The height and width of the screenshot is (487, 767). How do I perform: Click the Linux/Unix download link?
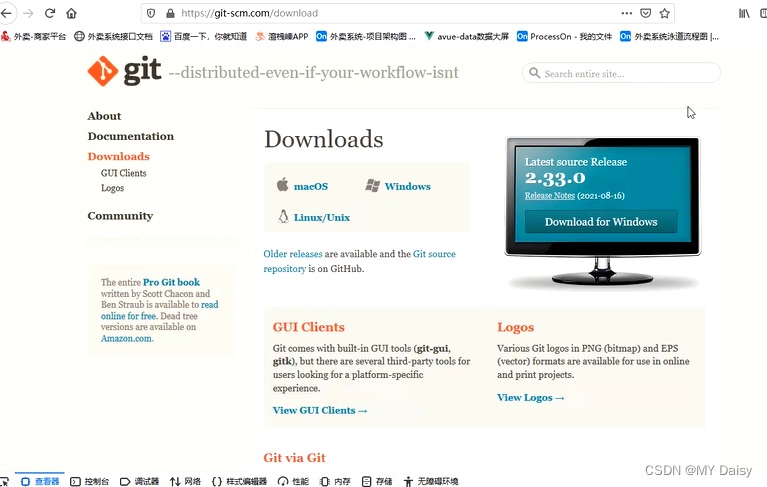[x=322, y=218]
